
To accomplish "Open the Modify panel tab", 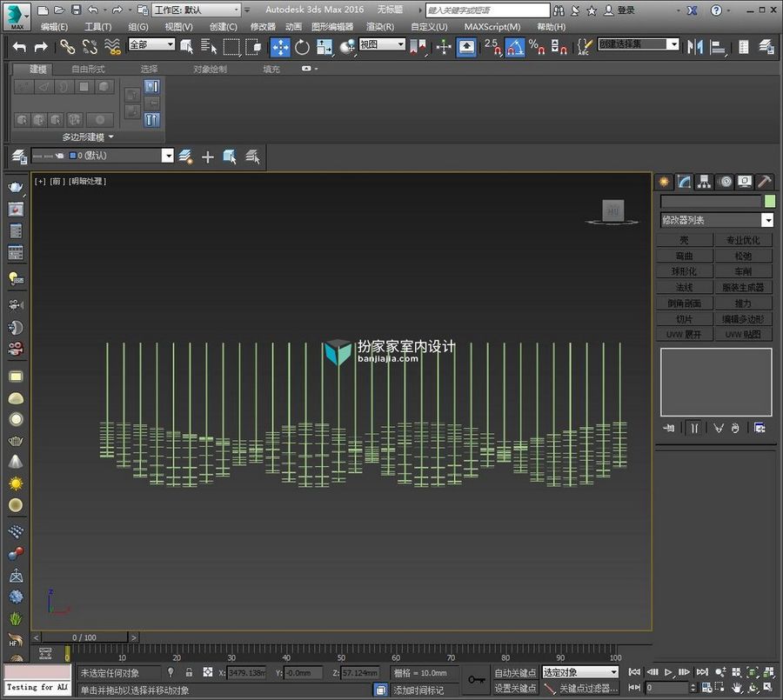I will (x=684, y=182).
